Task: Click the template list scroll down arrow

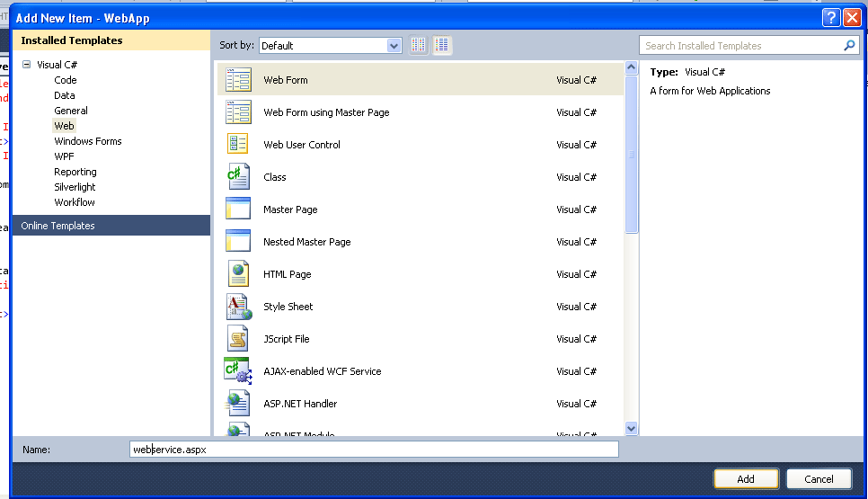Action: (631, 428)
